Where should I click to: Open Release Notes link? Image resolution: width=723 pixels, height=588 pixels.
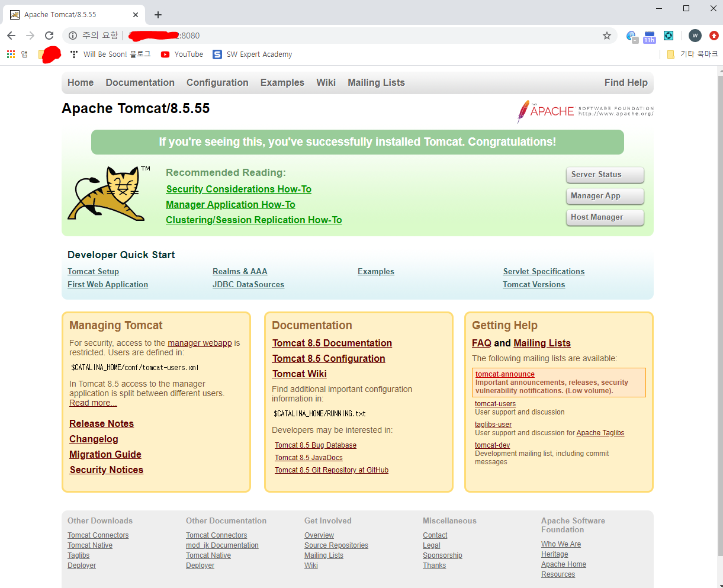tap(101, 424)
